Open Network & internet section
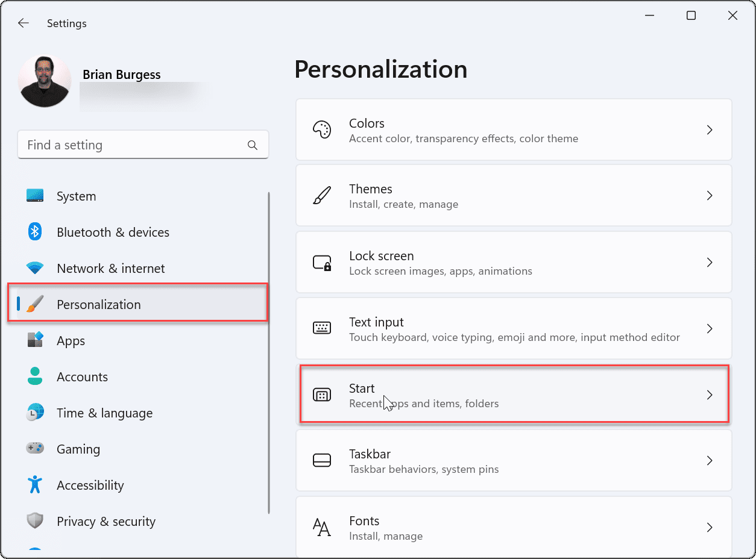The width and height of the screenshot is (756, 559). 110,269
